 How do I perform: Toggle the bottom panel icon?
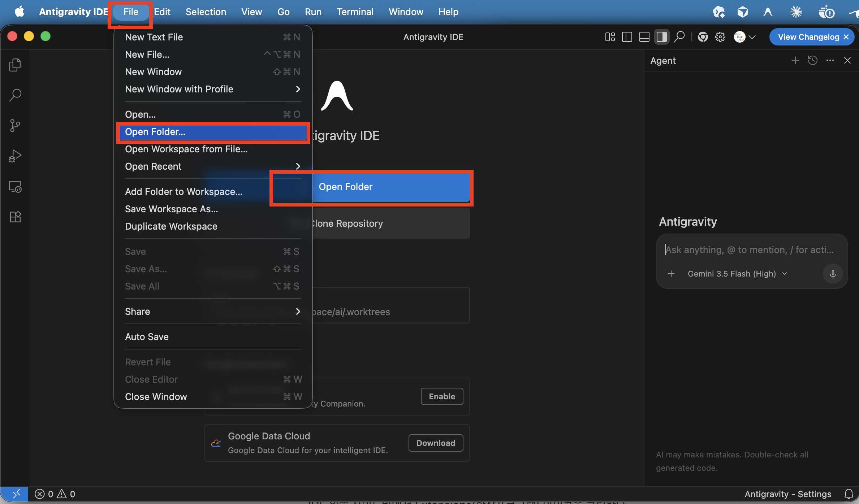coord(644,37)
